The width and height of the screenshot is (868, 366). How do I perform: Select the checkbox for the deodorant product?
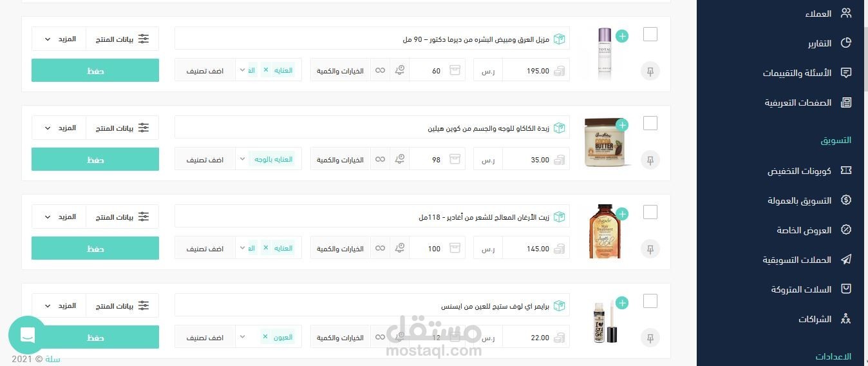pos(650,34)
